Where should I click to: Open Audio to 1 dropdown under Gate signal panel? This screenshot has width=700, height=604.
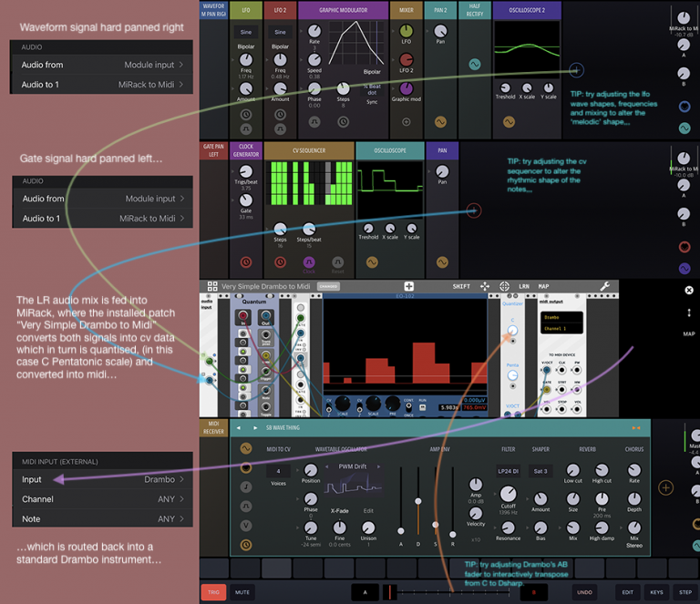pos(103,218)
